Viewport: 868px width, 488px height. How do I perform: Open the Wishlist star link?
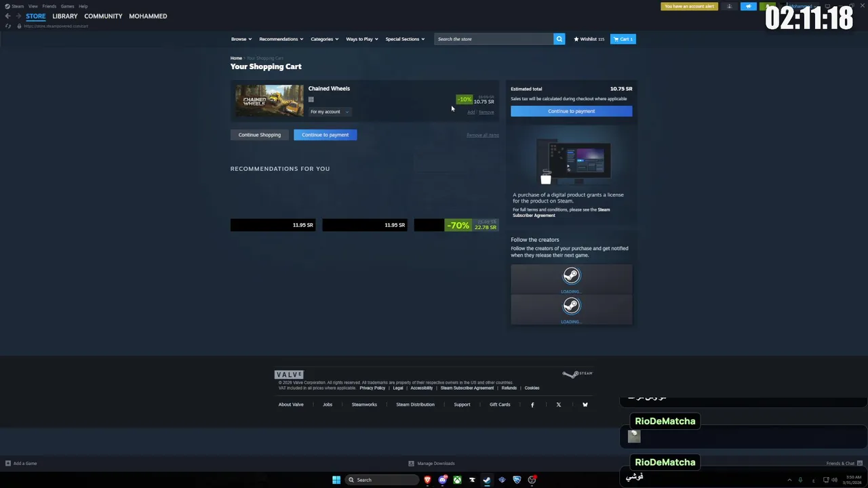(x=589, y=39)
